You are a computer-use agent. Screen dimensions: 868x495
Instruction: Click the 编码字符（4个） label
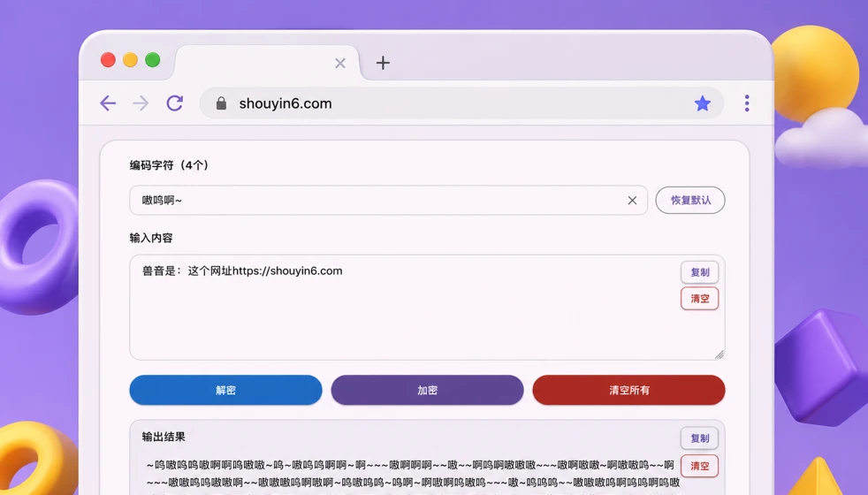click(170, 165)
